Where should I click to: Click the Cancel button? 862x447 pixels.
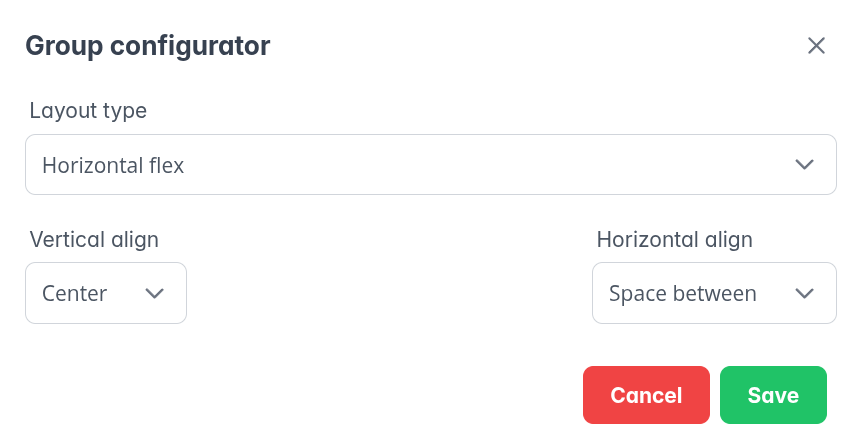[x=646, y=395]
